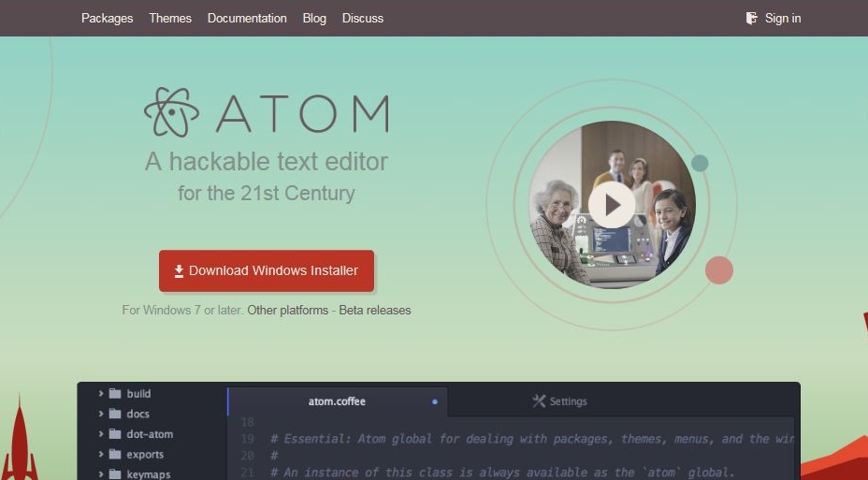This screenshot has width=868, height=480.
Task: Open the Other platforms link
Action: [x=287, y=310]
